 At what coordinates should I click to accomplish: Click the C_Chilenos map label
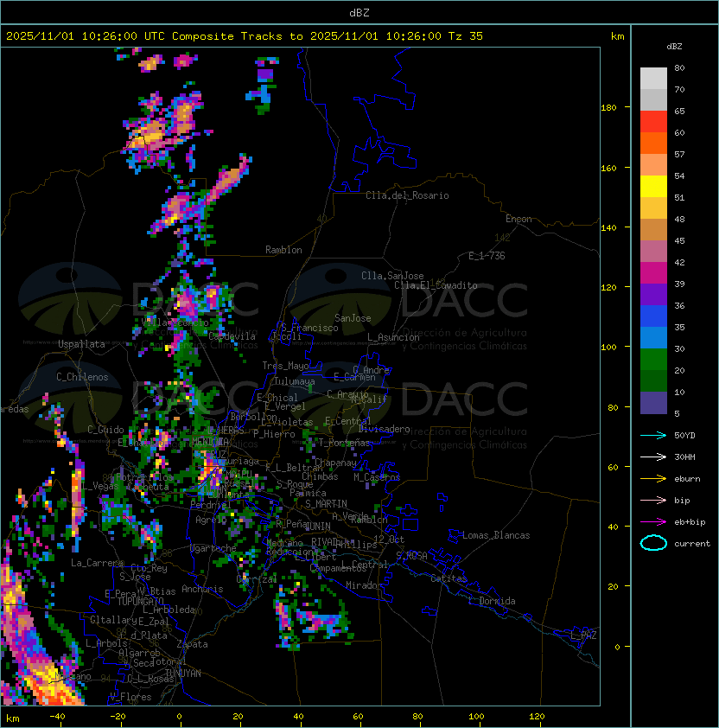click(x=82, y=377)
